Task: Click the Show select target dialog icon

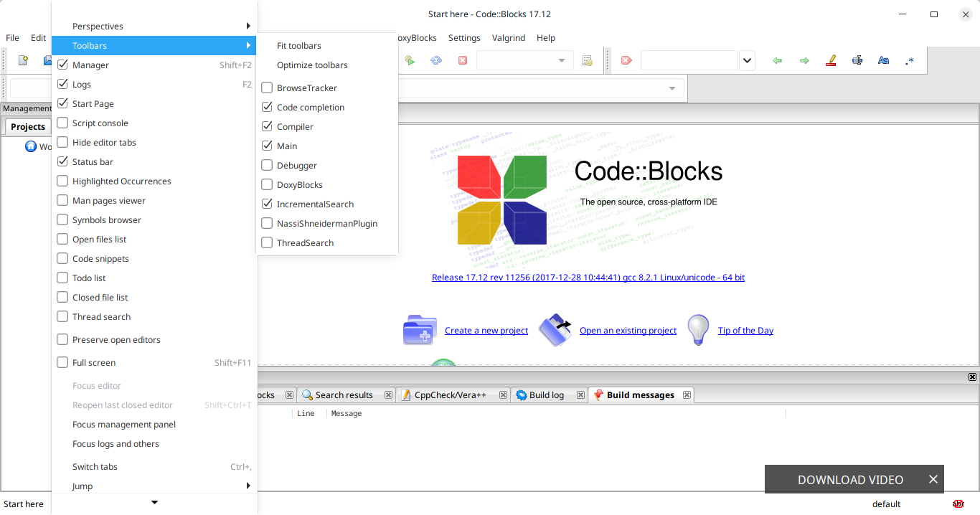Action: (588, 60)
